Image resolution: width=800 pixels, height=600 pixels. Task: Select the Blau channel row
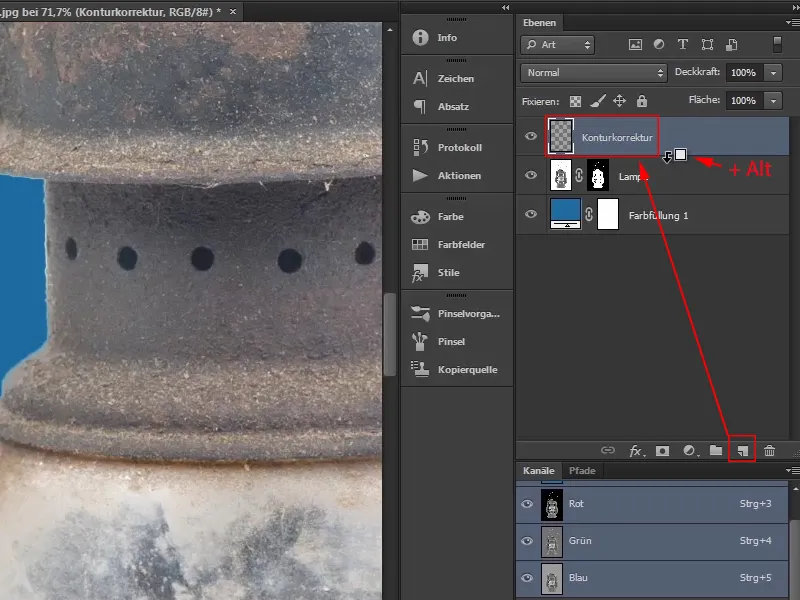(652, 579)
